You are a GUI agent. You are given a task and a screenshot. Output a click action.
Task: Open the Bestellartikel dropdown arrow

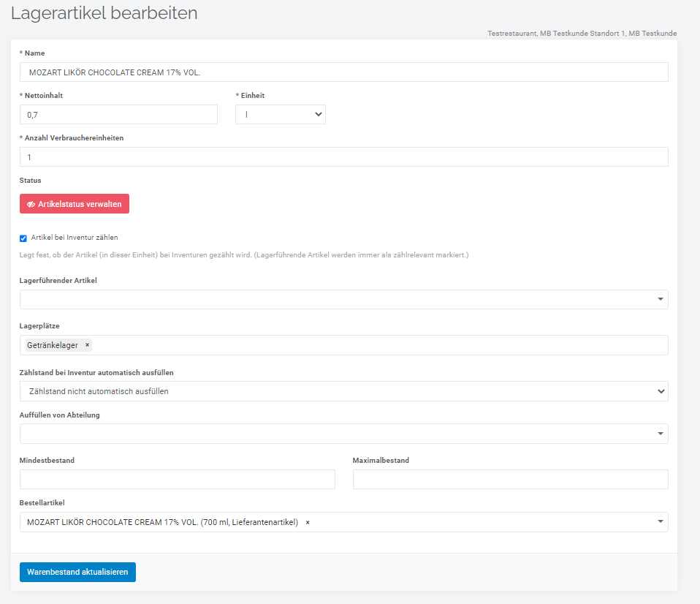[661, 521]
